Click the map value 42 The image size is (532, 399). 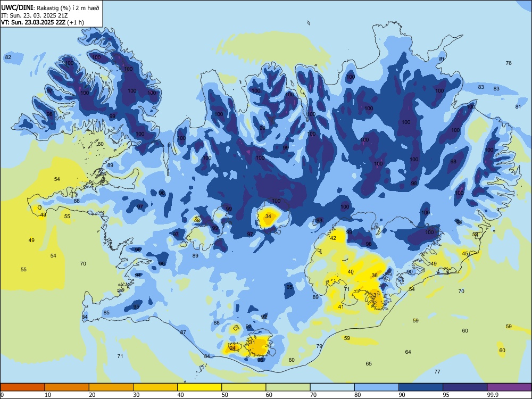(x=333, y=238)
